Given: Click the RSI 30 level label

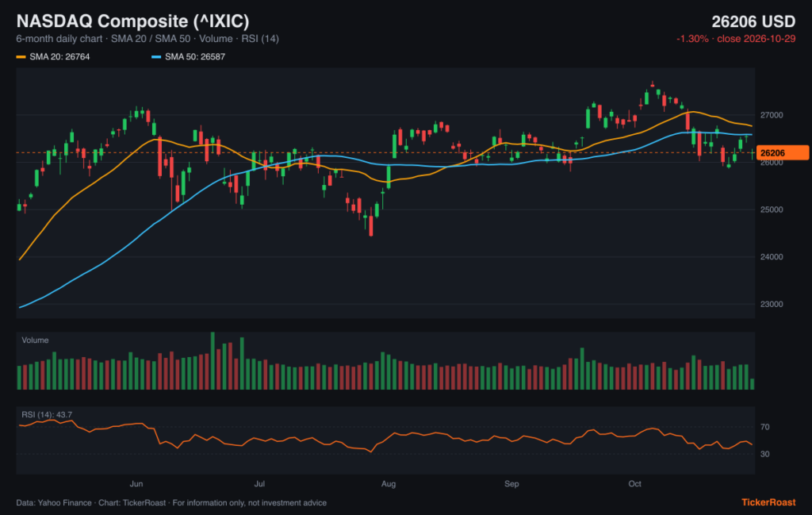Looking at the screenshot, I should coord(765,454).
